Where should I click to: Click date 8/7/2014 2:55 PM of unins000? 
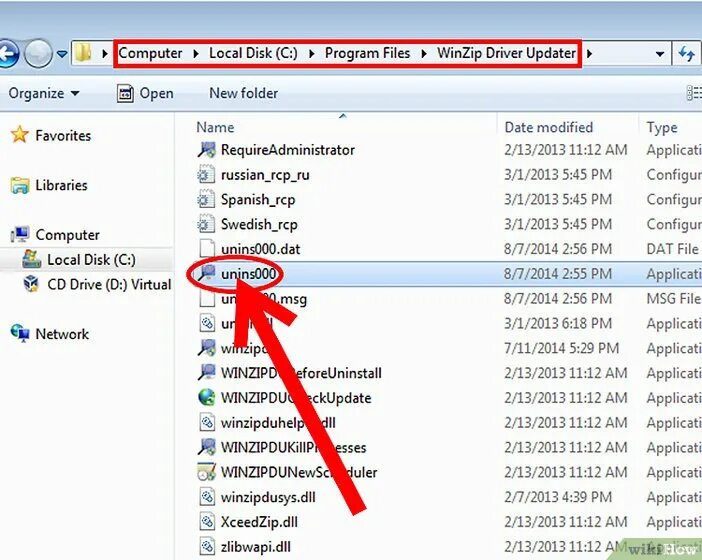coord(558,274)
